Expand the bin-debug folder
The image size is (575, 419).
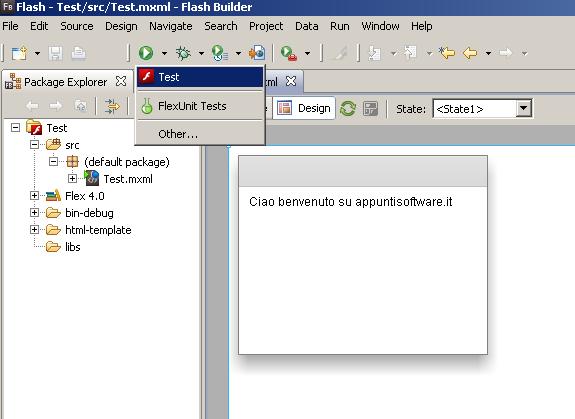pyautogui.click(x=34, y=213)
